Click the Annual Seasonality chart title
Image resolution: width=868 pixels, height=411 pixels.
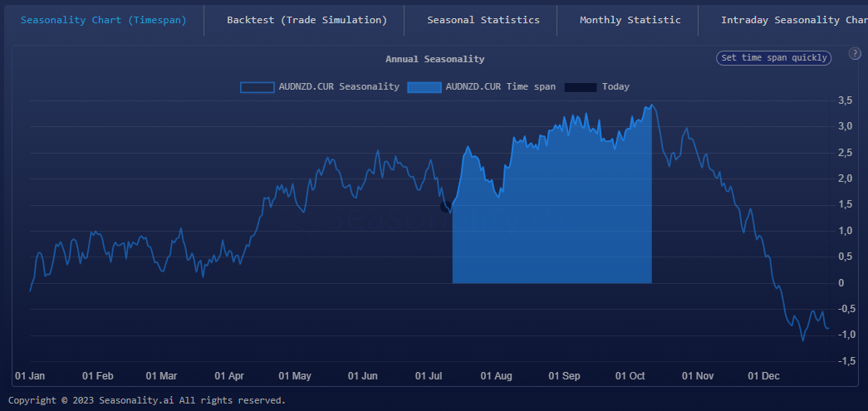[x=434, y=59]
